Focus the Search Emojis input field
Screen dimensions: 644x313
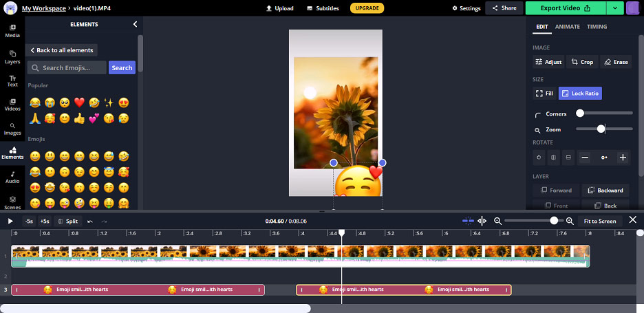(x=67, y=68)
